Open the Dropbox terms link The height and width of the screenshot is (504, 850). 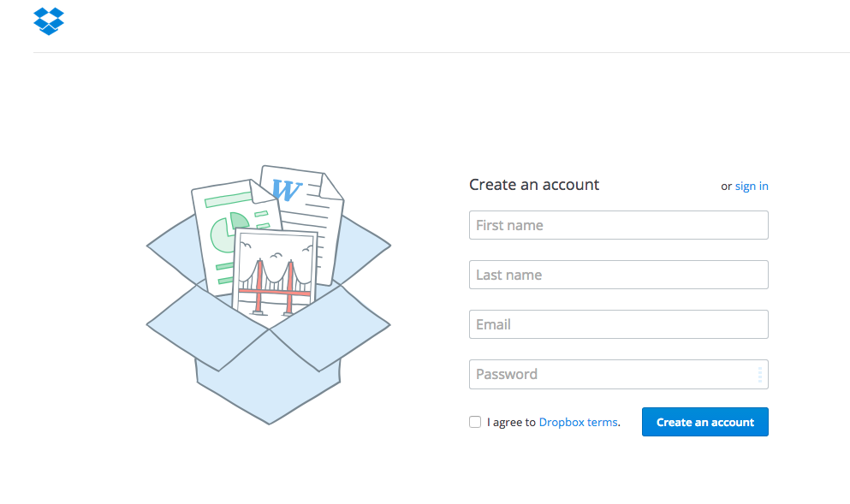pos(578,422)
